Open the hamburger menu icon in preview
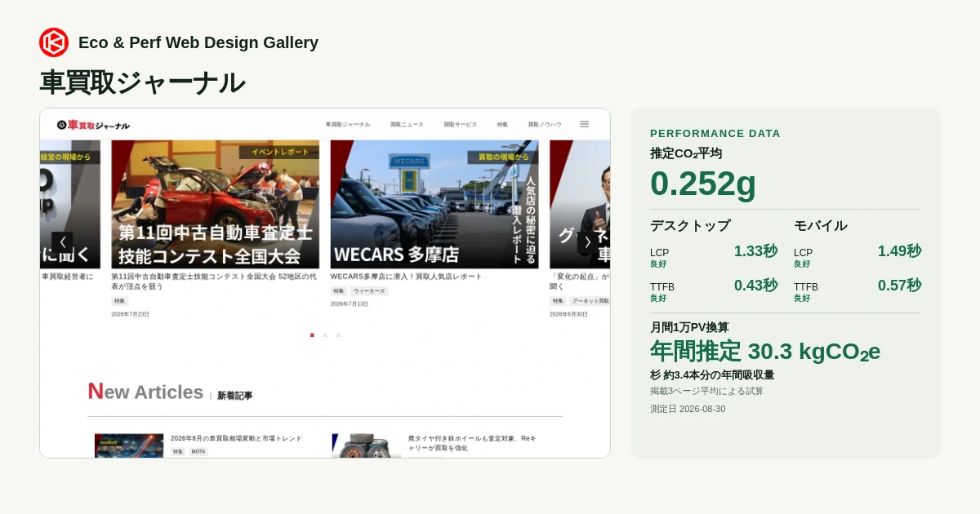The image size is (980, 514). tap(584, 124)
